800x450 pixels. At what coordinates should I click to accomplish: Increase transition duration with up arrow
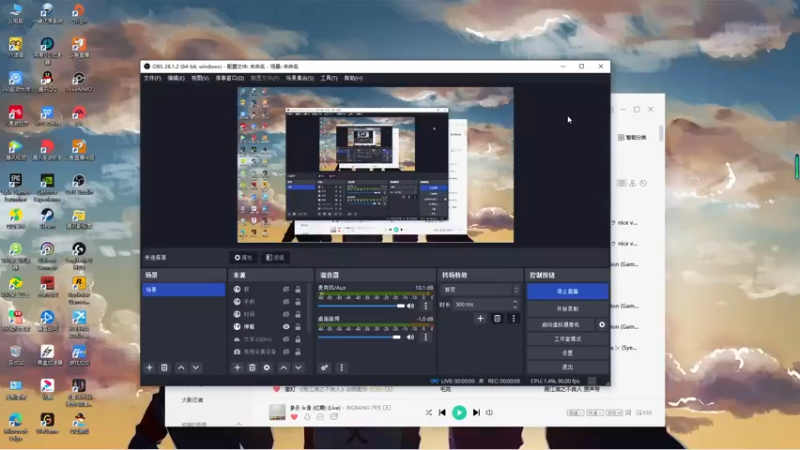(x=515, y=302)
